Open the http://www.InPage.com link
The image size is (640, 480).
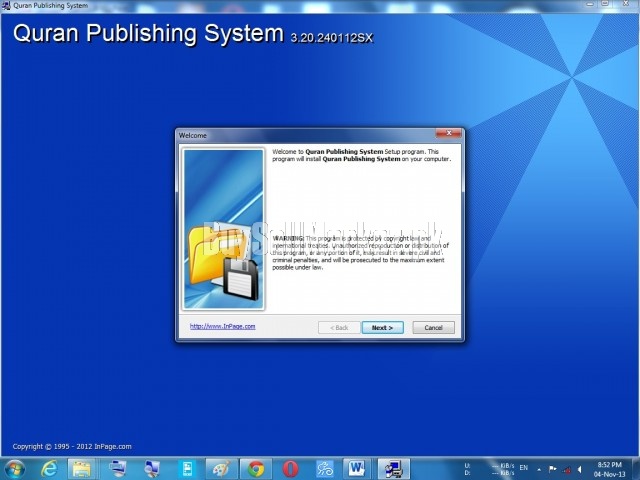223,326
